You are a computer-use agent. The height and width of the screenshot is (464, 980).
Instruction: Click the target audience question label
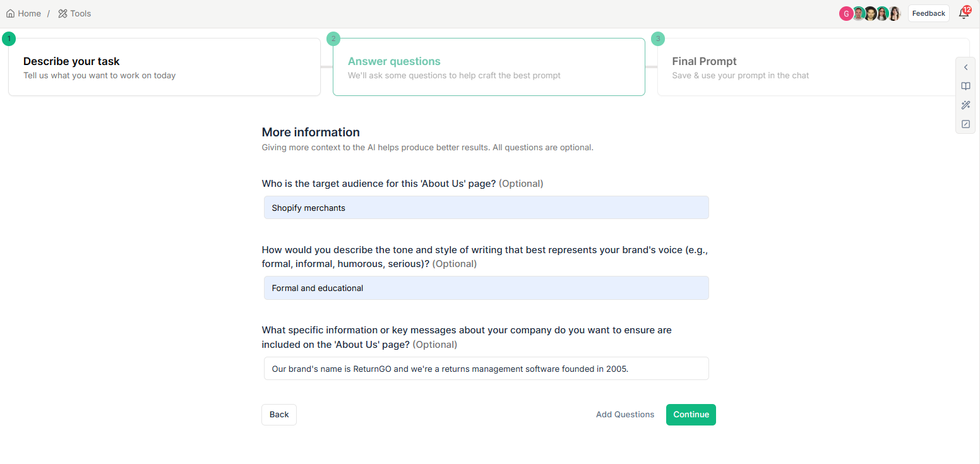(402, 184)
